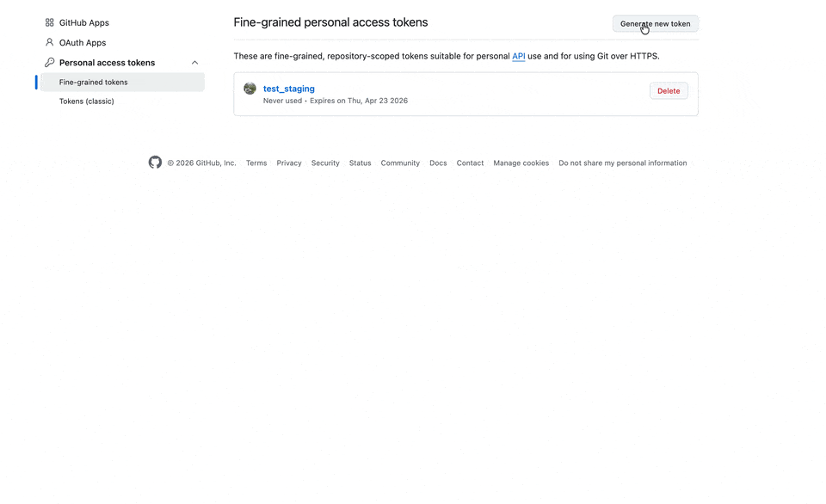Click the GitHub Apps grid icon
The width and height of the screenshot is (826, 504).
click(49, 23)
